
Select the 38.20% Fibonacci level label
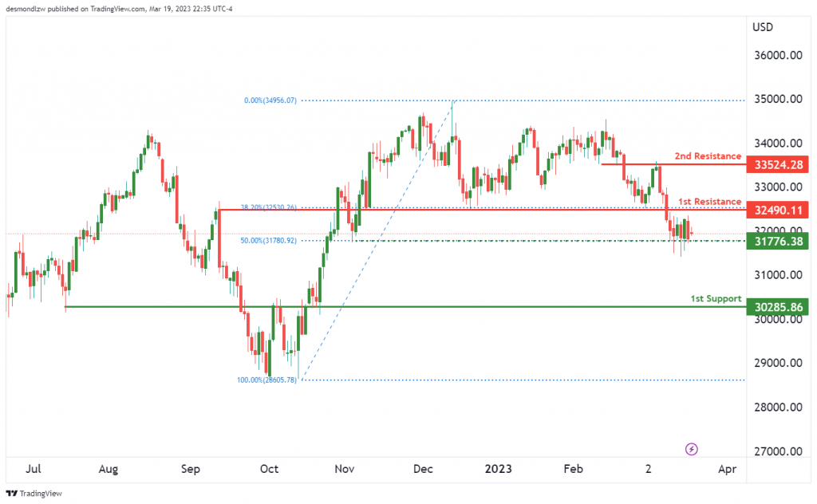click(270, 207)
